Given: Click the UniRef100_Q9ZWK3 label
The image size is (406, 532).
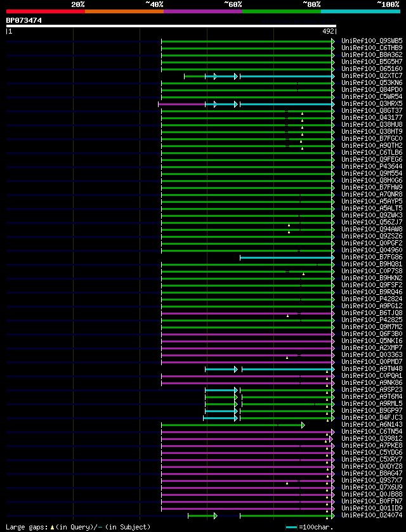Looking at the screenshot, I should pos(372,215).
